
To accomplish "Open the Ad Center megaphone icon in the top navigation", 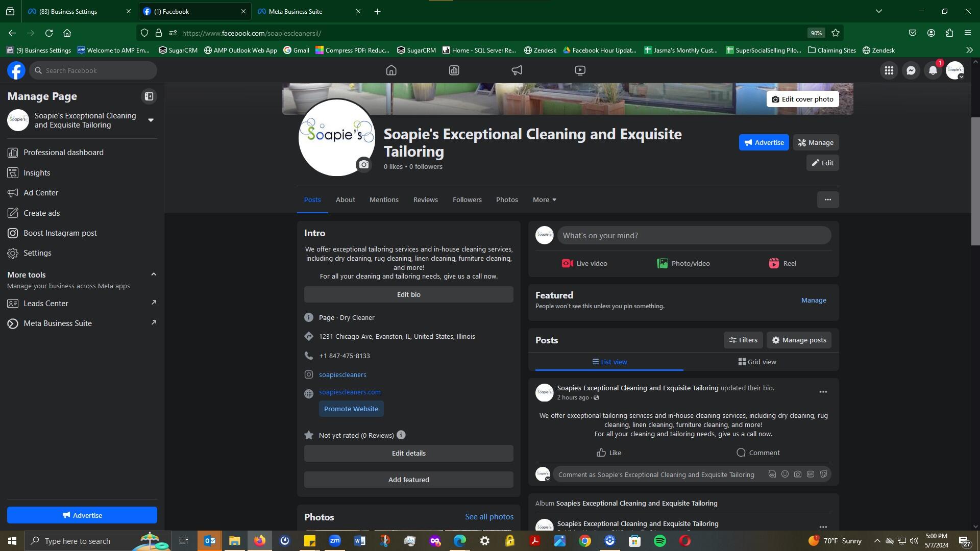I will [x=517, y=70].
